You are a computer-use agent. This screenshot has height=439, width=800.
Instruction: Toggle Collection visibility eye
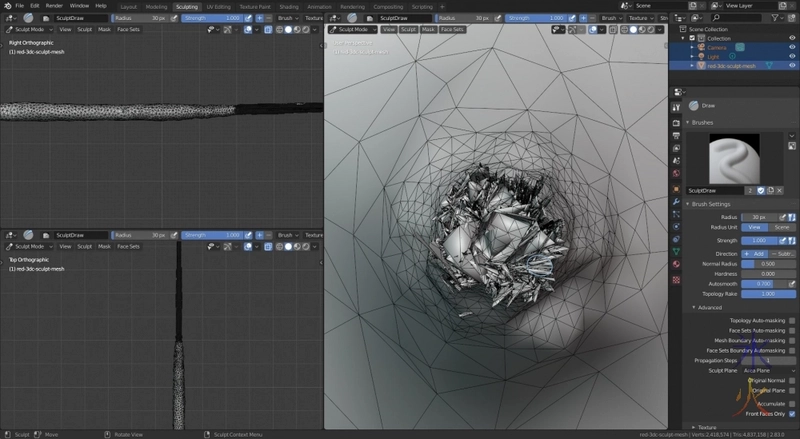point(792,38)
